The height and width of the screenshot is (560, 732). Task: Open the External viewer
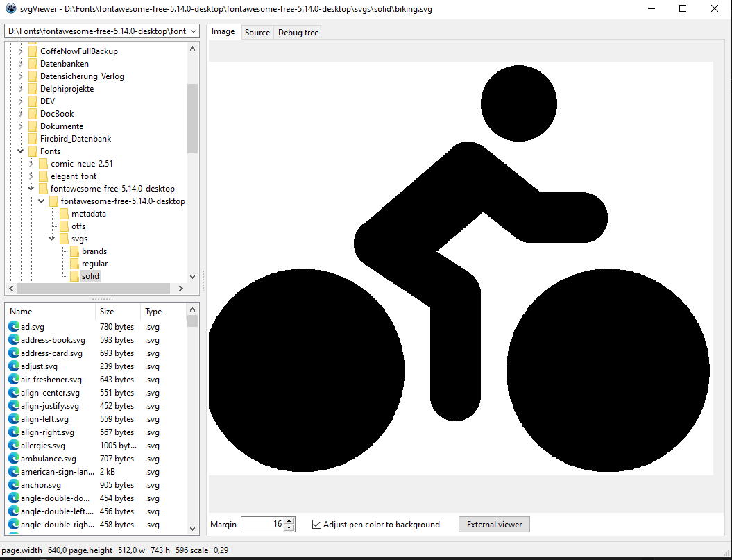click(x=494, y=524)
